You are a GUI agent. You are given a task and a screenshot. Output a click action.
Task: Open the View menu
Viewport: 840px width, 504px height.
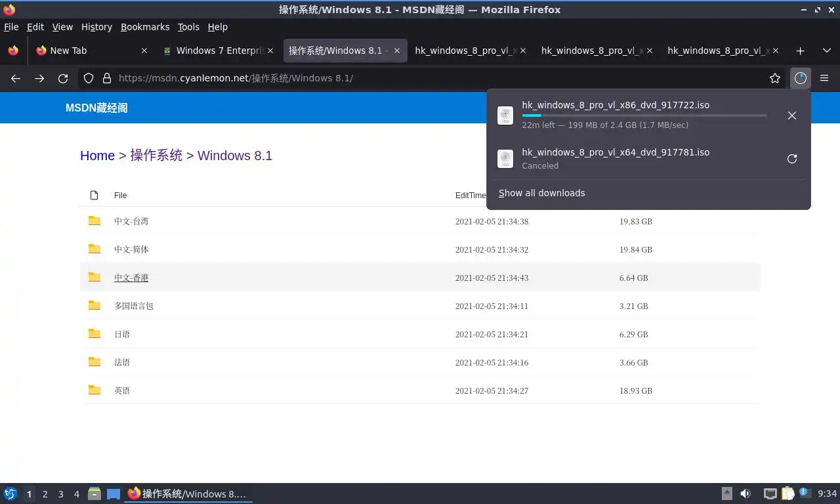click(62, 27)
